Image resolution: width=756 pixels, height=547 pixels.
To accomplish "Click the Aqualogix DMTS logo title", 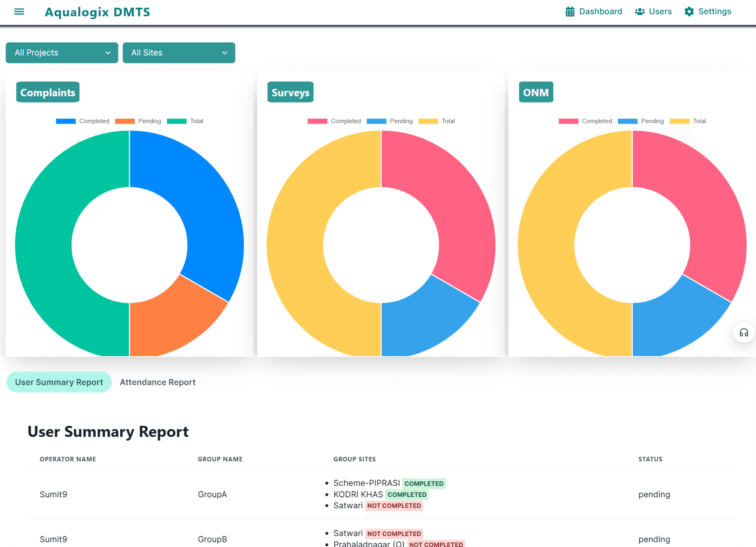I will 97,12.
